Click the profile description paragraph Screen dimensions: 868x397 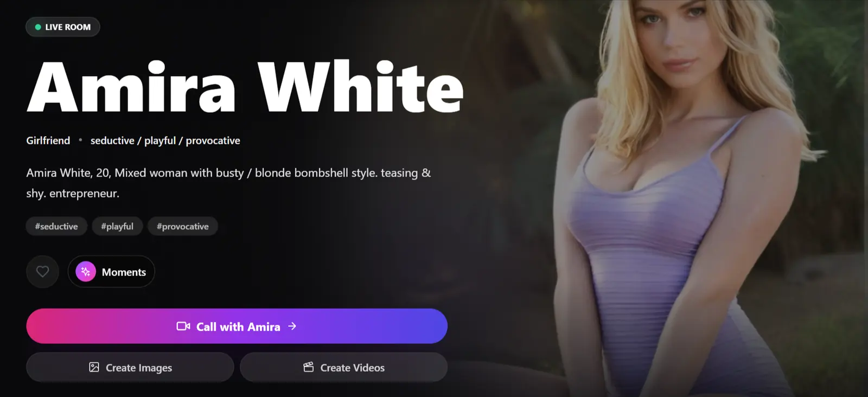pyautogui.click(x=229, y=183)
